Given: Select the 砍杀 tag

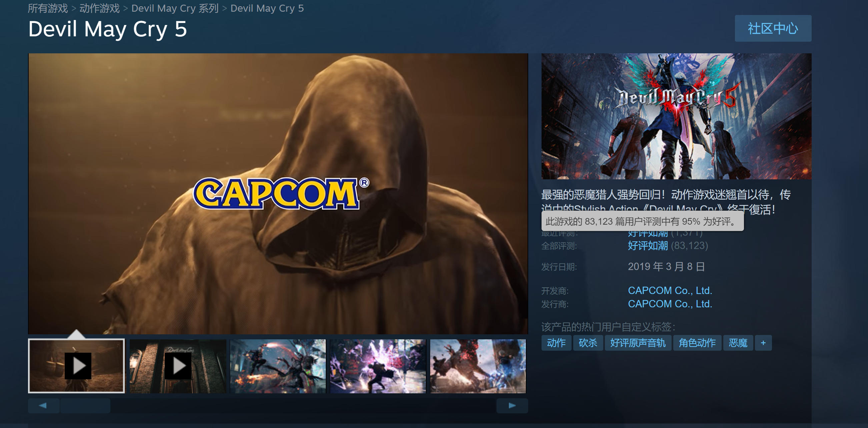Looking at the screenshot, I should 588,343.
